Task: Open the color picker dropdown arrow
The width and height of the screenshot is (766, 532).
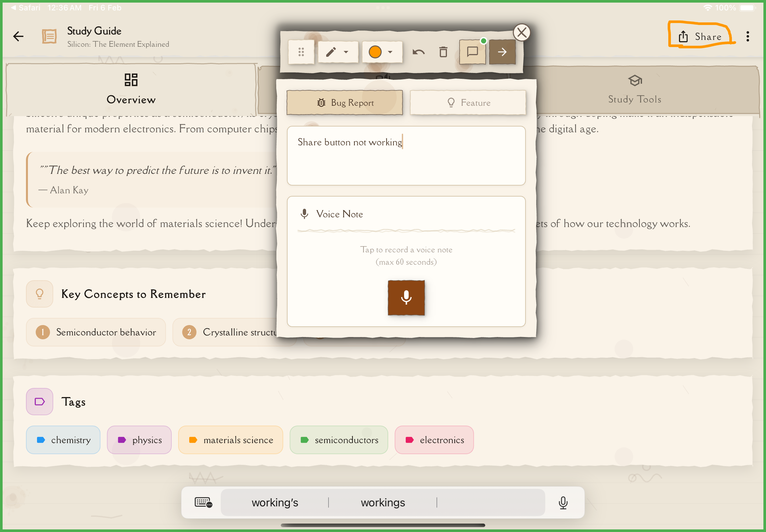Action: click(390, 52)
